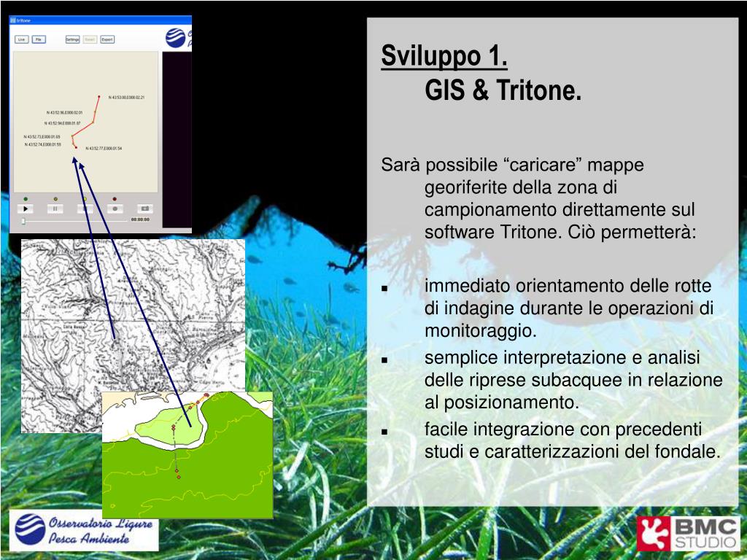Click the globe logo in tritone window
Image resolution: width=747 pixels, height=560 pixels.
coord(175,38)
